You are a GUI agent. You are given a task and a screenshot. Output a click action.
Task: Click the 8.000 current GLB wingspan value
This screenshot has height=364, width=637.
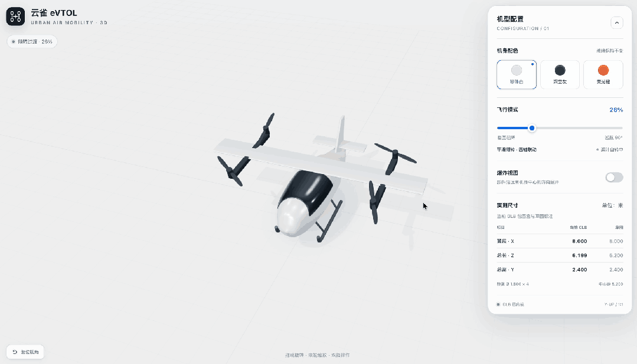pyautogui.click(x=579, y=241)
